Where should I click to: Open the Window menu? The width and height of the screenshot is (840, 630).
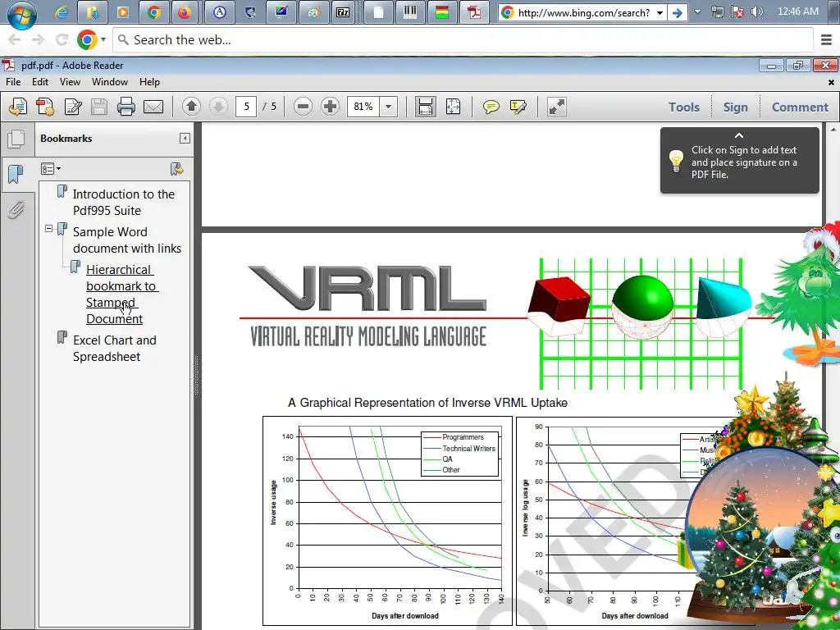[x=110, y=82]
